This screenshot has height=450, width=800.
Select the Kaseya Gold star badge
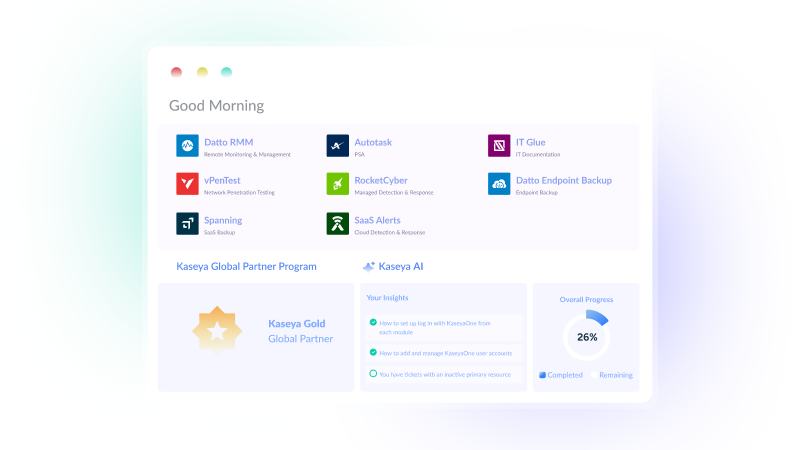coord(217,330)
